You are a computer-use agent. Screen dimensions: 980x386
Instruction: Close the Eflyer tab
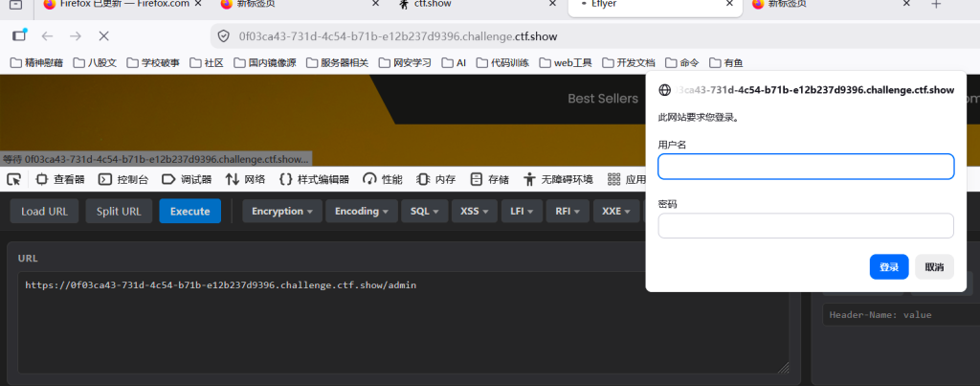pyautogui.click(x=728, y=4)
